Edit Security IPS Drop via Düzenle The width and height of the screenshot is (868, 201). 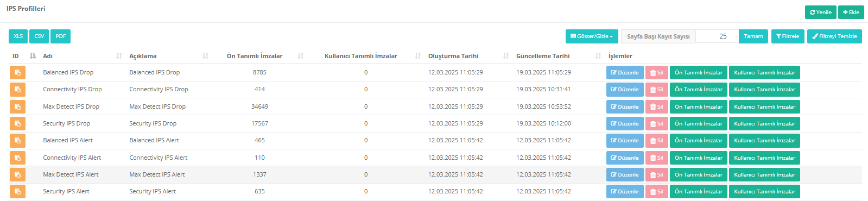pyautogui.click(x=625, y=124)
